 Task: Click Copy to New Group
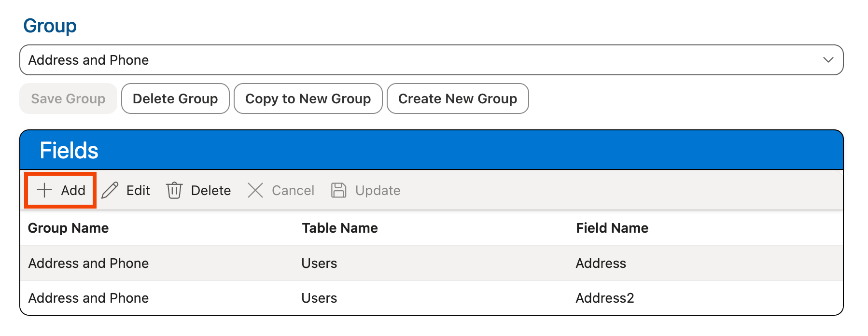click(308, 98)
